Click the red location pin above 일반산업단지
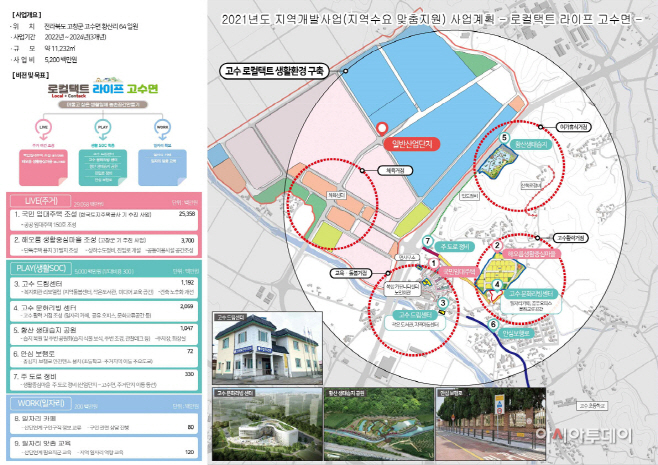The image size is (658, 465). click(x=382, y=129)
